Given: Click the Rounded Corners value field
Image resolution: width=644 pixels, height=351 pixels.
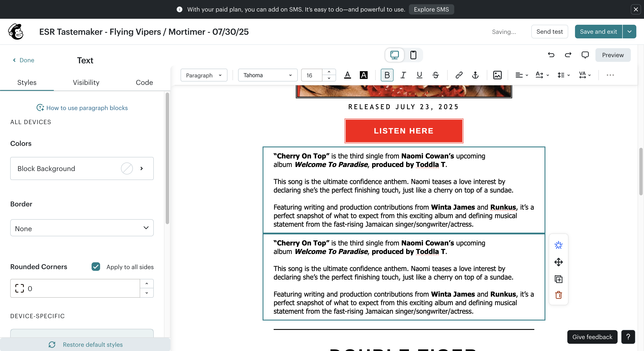Looking at the screenshot, I should [x=75, y=288].
